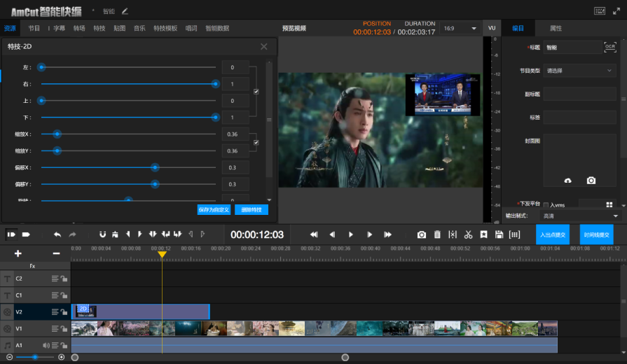Click the redo arrow in the timeline toolbar
Screen dimensions: 627x364
[72, 234]
